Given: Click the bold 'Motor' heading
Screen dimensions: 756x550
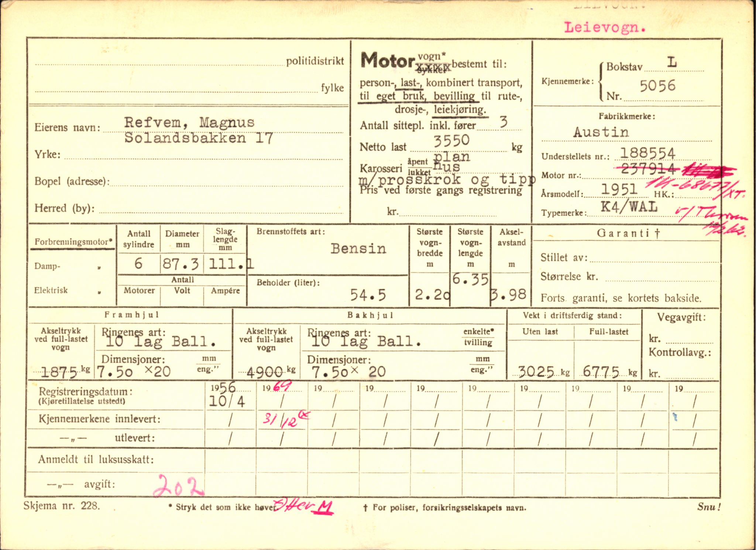Looking at the screenshot, I should tap(387, 61).
